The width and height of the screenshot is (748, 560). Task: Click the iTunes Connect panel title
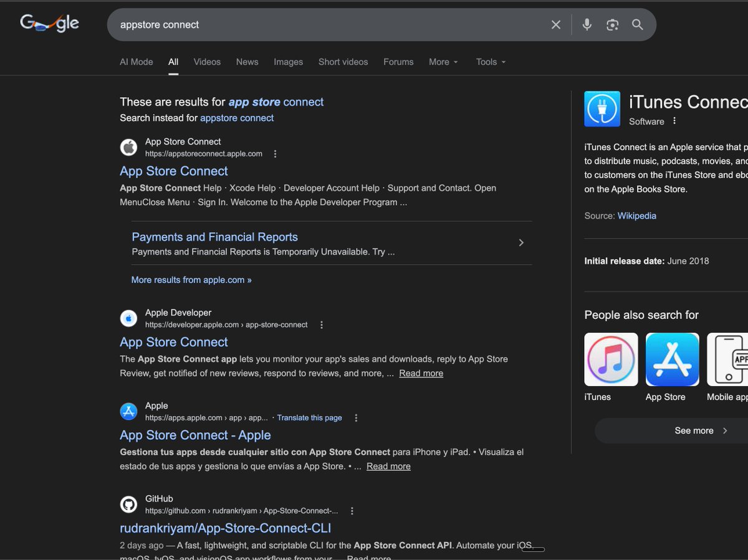click(x=689, y=102)
